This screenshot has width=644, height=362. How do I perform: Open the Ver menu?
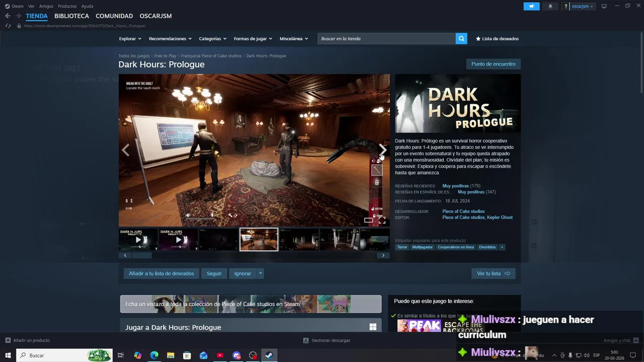point(31,6)
